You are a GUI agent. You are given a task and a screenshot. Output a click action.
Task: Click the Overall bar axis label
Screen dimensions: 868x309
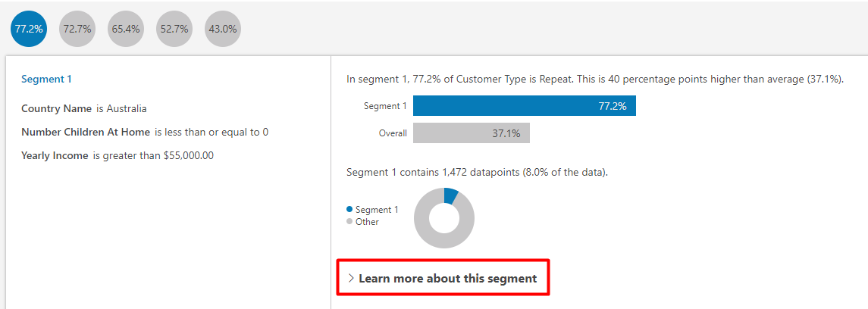[x=393, y=133]
